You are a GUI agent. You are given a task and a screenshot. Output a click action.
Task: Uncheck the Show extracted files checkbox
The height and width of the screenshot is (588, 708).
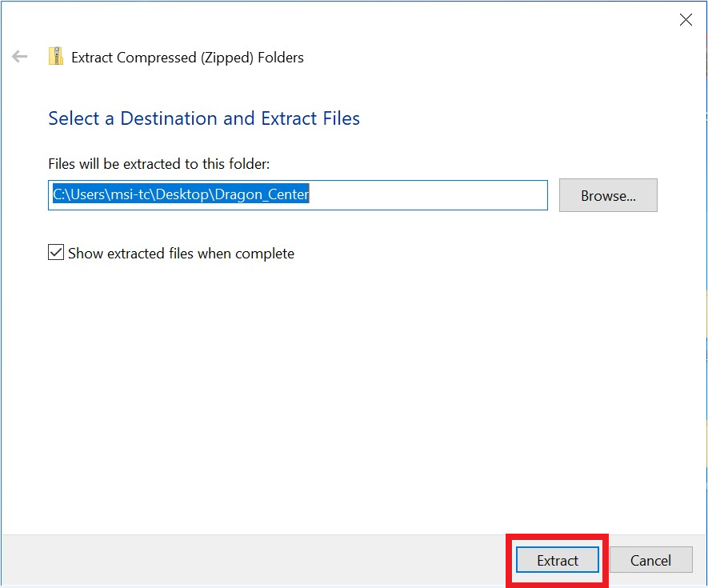pyautogui.click(x=56, y=253)
